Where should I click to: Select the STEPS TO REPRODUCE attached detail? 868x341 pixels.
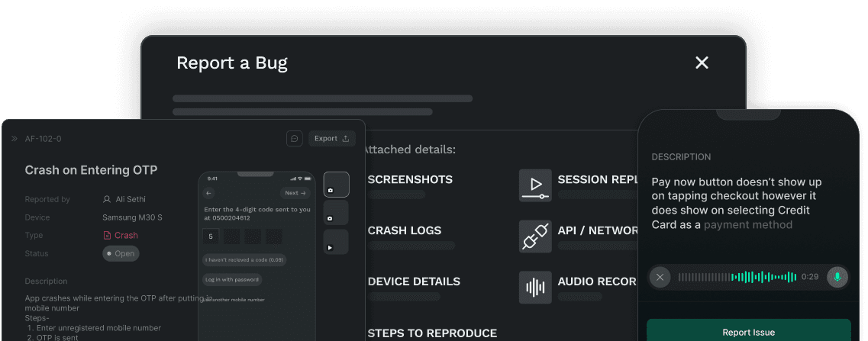point(432,333)
